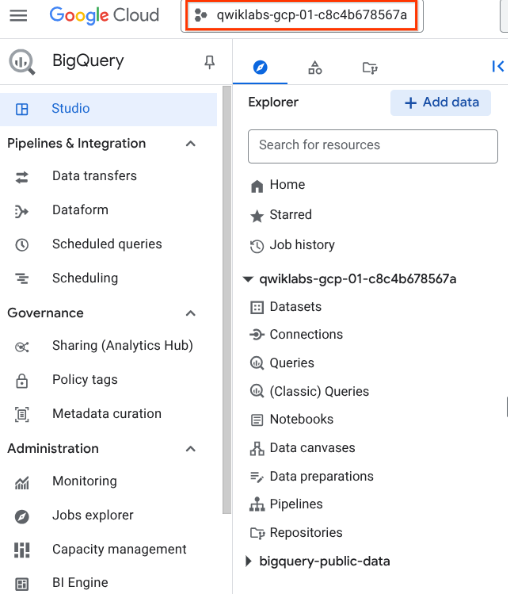
Task: Click the BI Engine icon
Action: click(x=22, y=584)
